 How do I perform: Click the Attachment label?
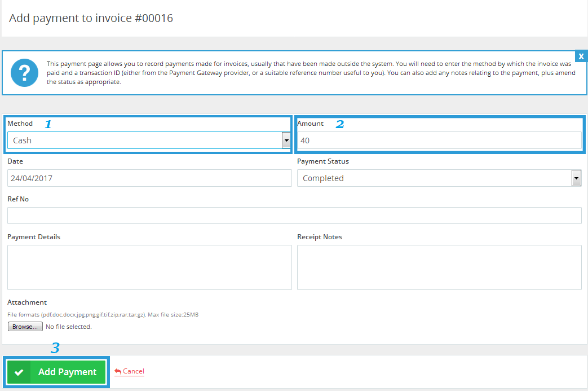click(27, 302)
